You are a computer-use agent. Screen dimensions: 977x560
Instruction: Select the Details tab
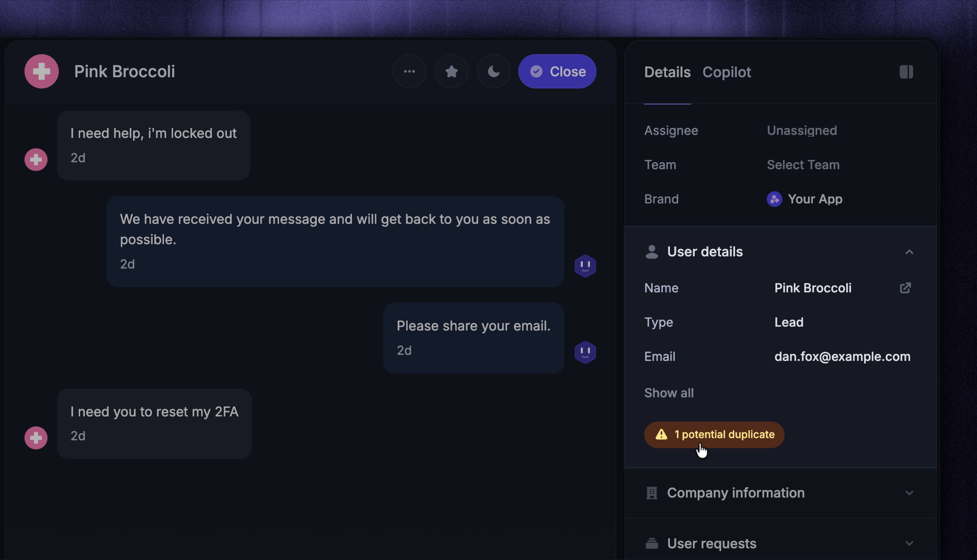pyautogui.click(x=667, y=72)
